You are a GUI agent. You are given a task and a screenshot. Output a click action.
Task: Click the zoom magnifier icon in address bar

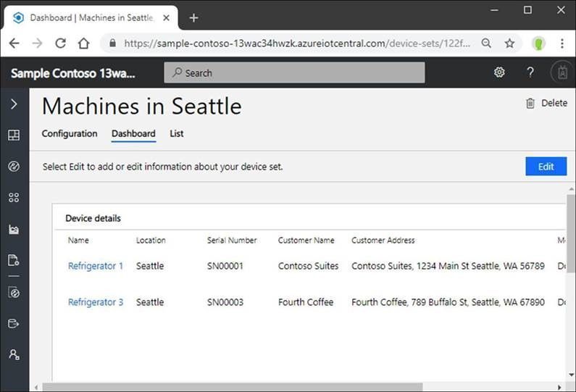click(486, 43)
